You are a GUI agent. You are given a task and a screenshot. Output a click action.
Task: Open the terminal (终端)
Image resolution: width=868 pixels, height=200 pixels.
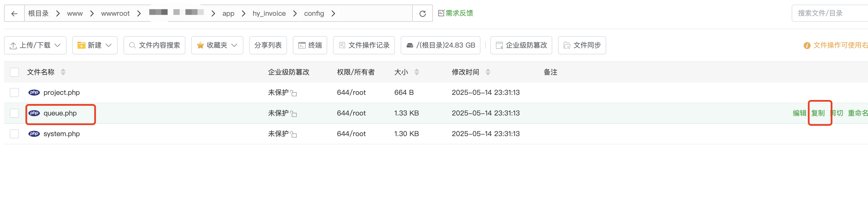310,45
